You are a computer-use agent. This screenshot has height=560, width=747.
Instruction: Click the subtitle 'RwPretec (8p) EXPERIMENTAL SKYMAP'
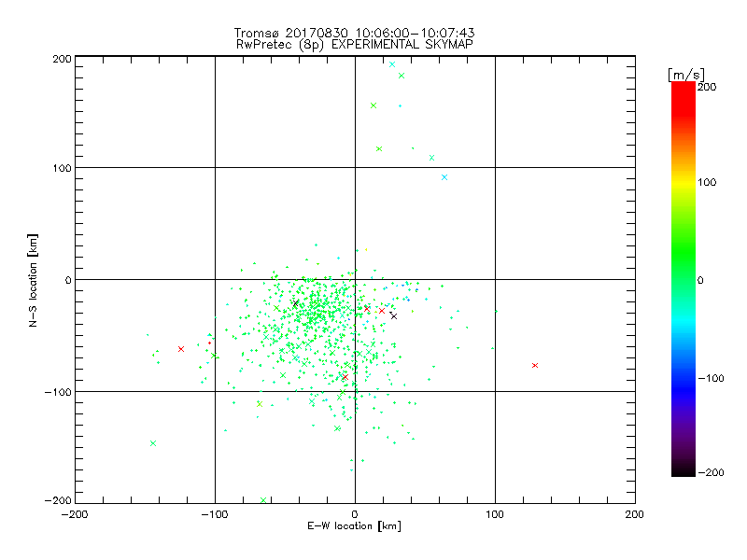[355, 45]
